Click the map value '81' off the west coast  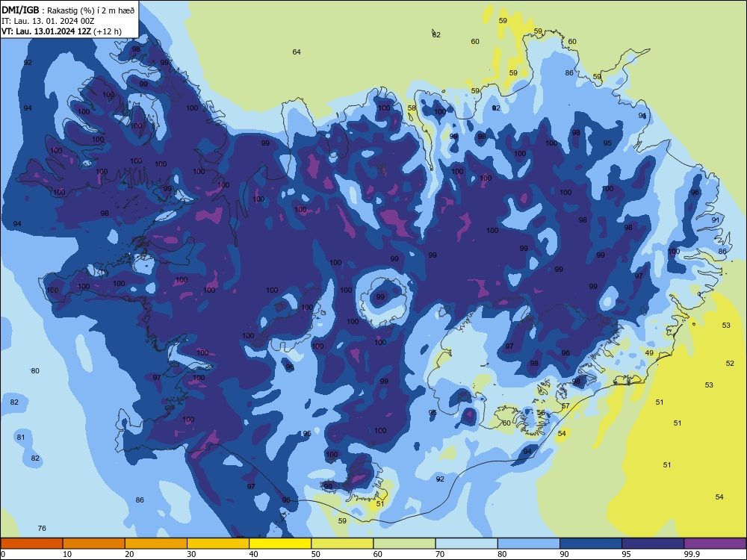pos(21,437)
